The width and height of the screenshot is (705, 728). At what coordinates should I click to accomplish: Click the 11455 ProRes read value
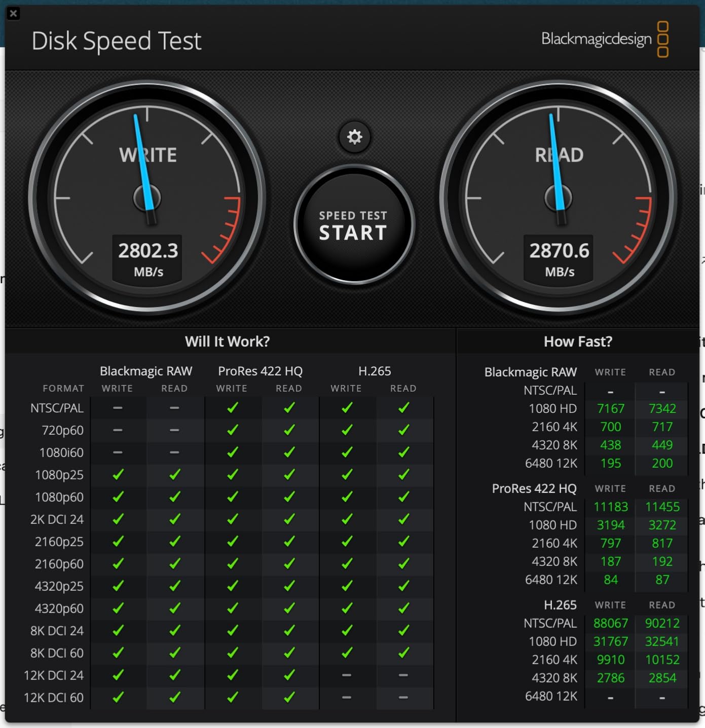tap(662, 507)
